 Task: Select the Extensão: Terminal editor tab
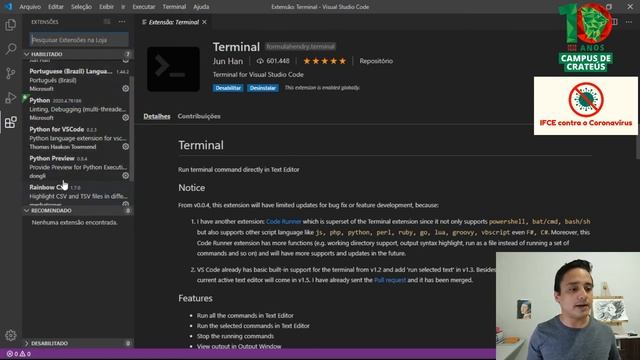pyautogui.click(x=173, y=22)
